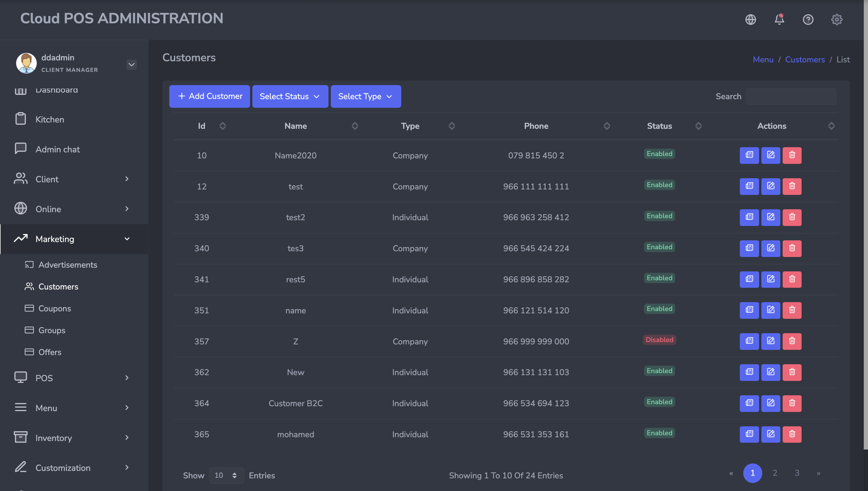The image size is (868, 491).
Task: Click the Add Customer button
Action: (209, 96)
